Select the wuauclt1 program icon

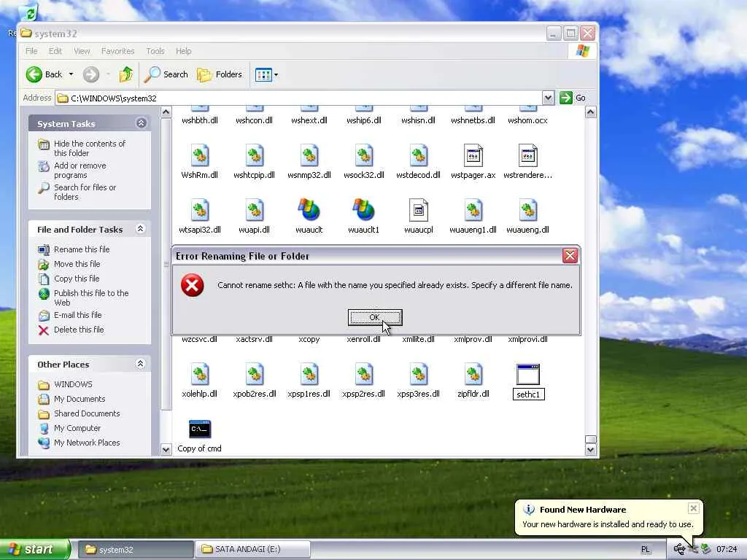click(x=364, y=210)
